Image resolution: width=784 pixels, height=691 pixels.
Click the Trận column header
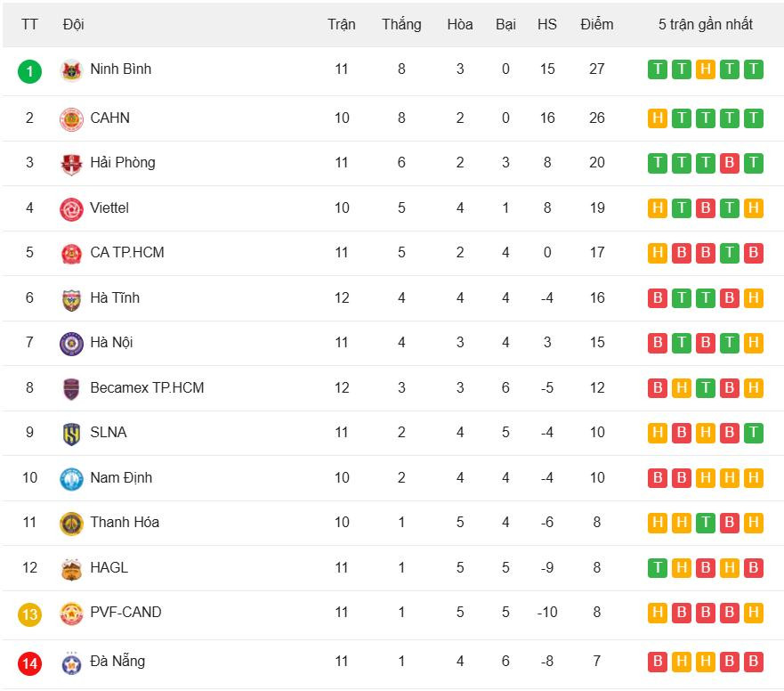[341, 24]
